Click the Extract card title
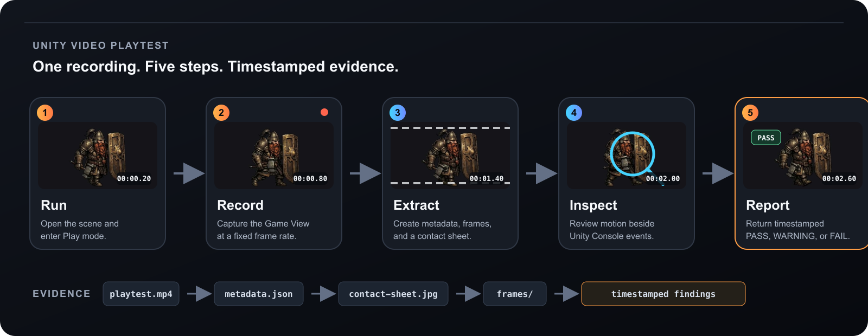Image resolution: width=868 pixels, height=336 pixels. (416, 205)
